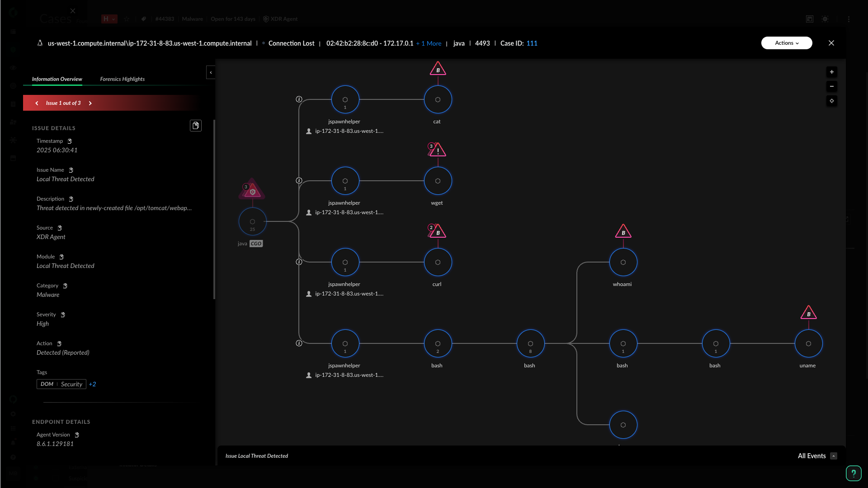
Task: Show the +2 additional tags
Action: (92, 384)
